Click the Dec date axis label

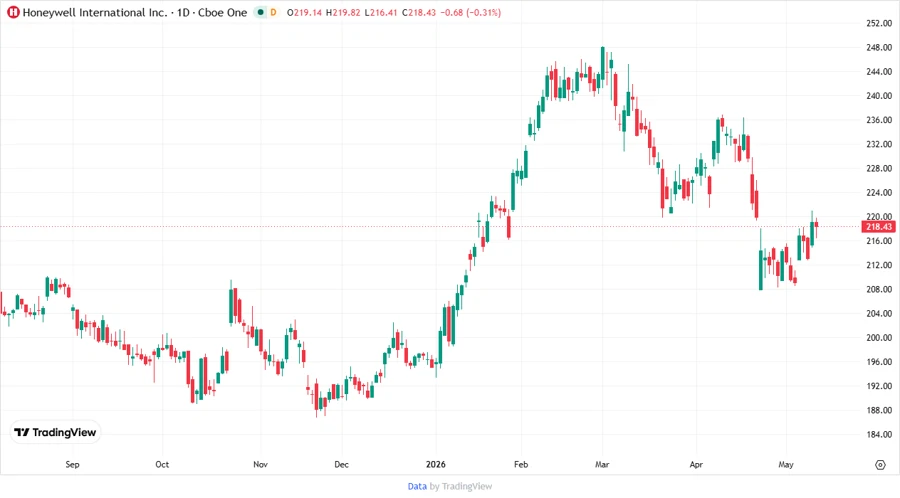click(341, 464)
